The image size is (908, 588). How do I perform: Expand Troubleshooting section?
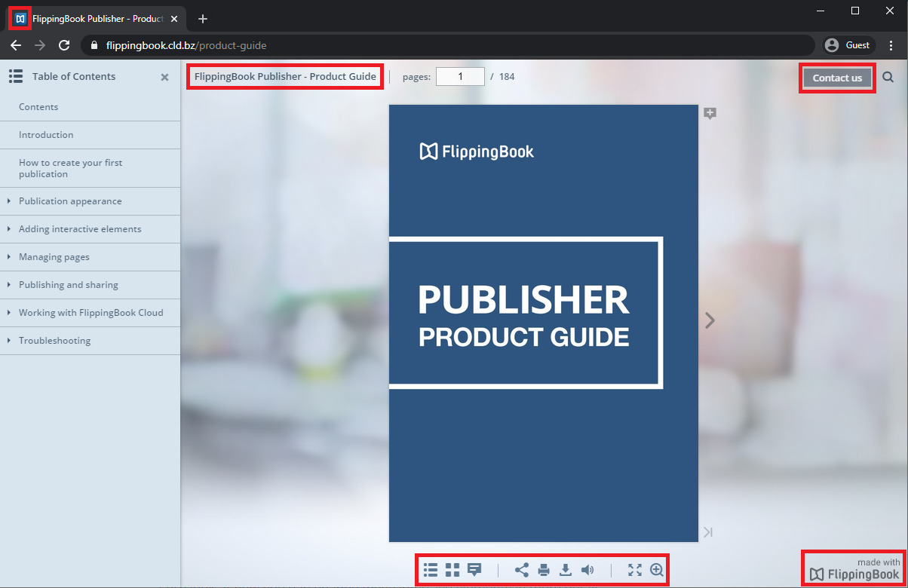(x=8, y=341)
